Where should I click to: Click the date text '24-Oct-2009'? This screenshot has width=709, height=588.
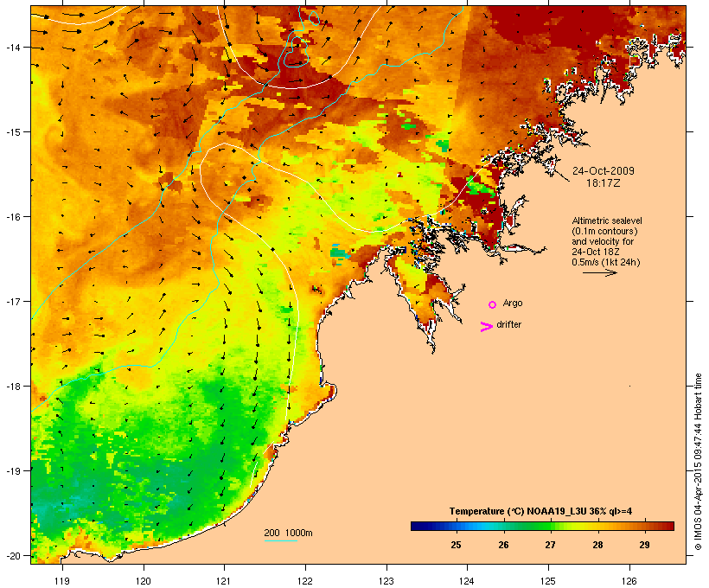(x=604, y=171)
